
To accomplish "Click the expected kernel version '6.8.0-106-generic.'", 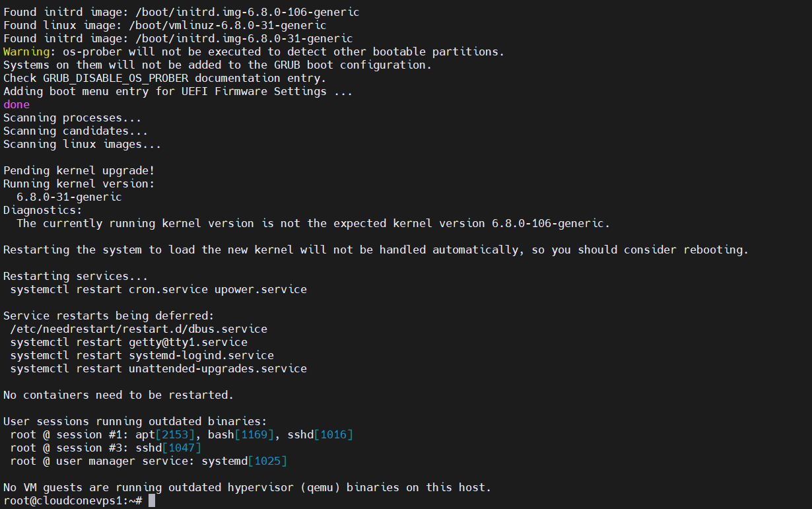I will (x=551, y=223).
